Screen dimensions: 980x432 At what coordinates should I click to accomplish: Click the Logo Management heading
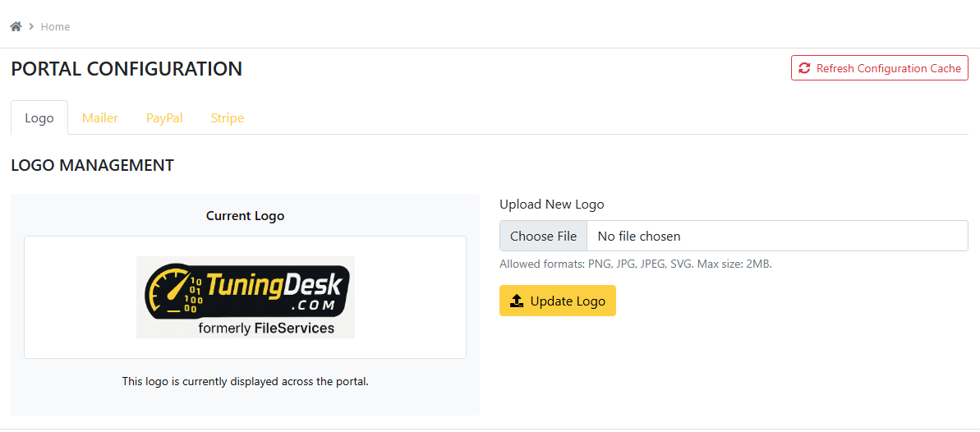(x=92, y=165)
